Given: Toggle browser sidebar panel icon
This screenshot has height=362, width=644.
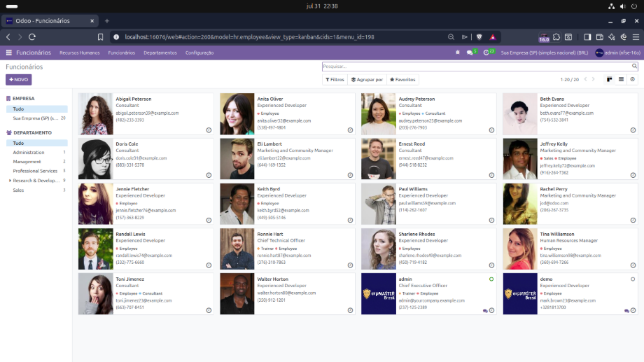Looking at the screenshot, I should (x=587, y=37).
